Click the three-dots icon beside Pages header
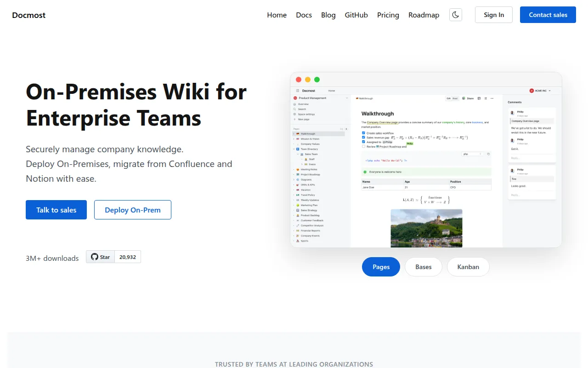 pos(341,129)
